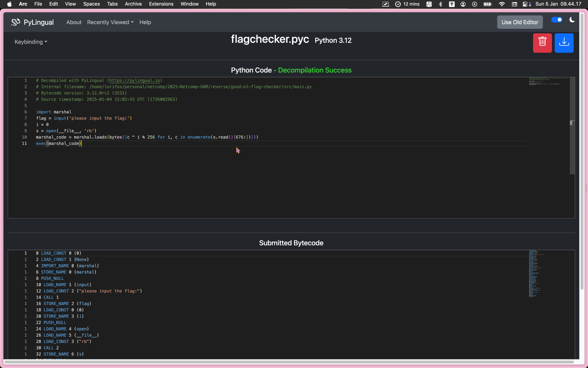Image resolution: width=588 pixels, height=368 pixels.
Task: Click the moon dark mode icon
Action: point(572,20)
